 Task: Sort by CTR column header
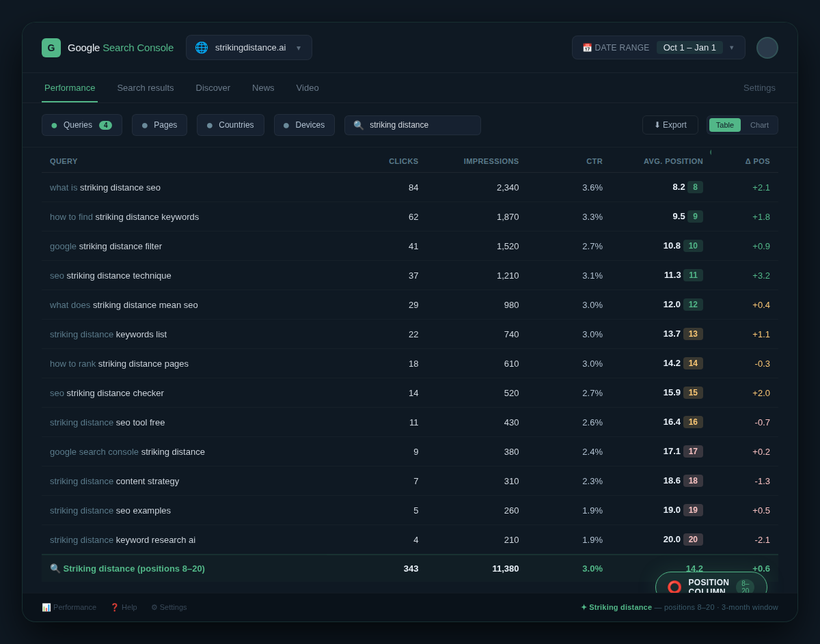click(x=594, y=161)
